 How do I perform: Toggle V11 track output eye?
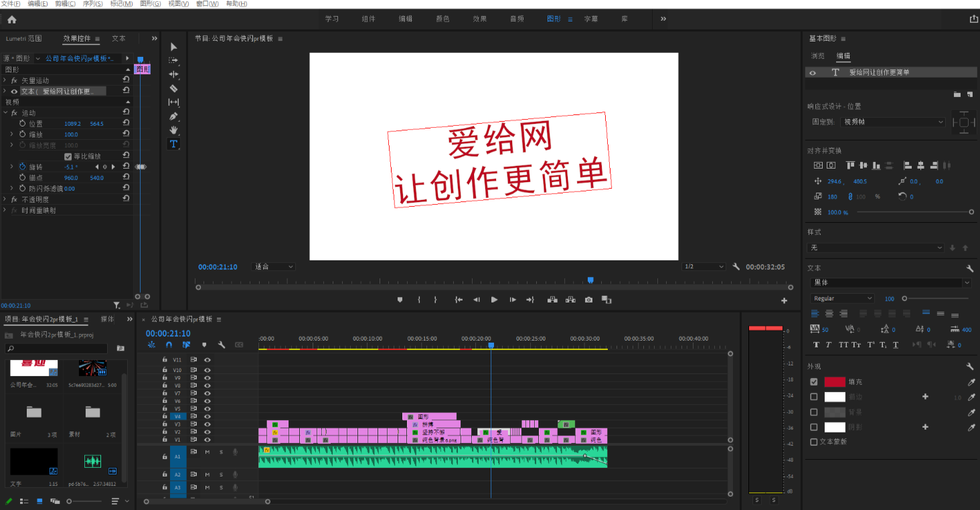[208, 360]
